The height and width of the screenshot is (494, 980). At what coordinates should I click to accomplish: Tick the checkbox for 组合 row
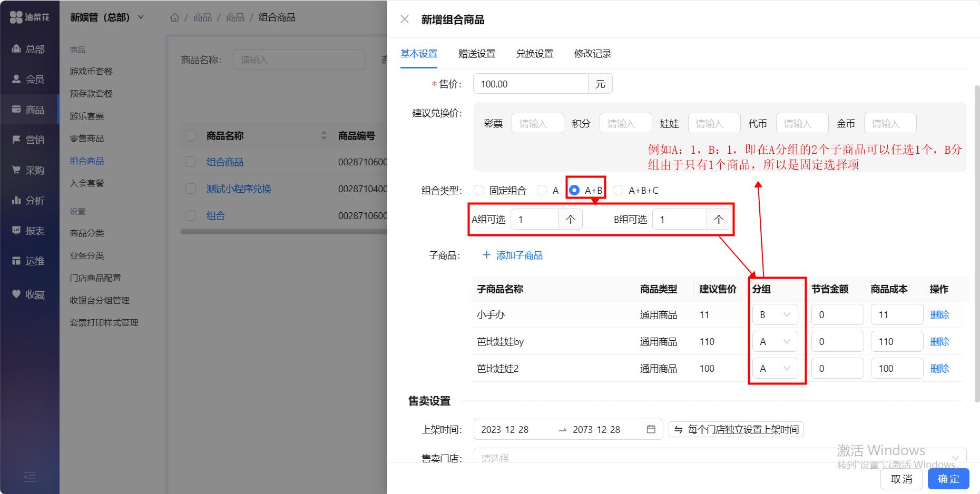pyautogui.click(x=191, y=215)
